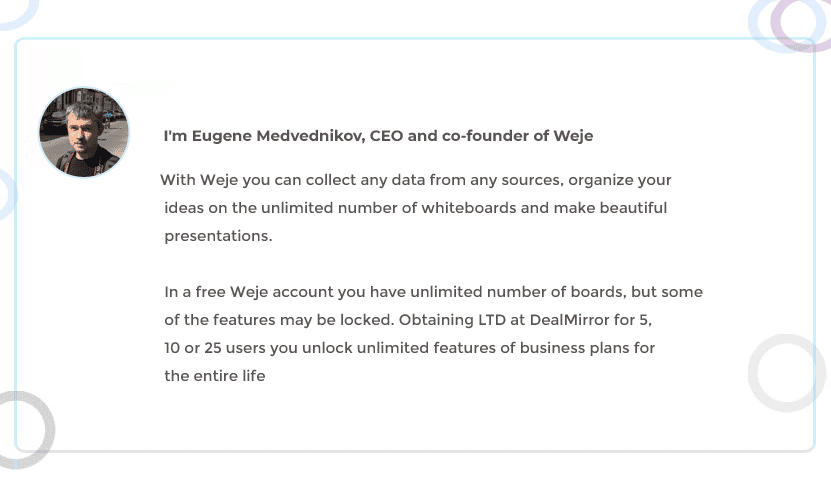The height and width of the screenshot is (481, 831).
Task: Click the word "Weje" in the heading
Action: coord(576,136)
